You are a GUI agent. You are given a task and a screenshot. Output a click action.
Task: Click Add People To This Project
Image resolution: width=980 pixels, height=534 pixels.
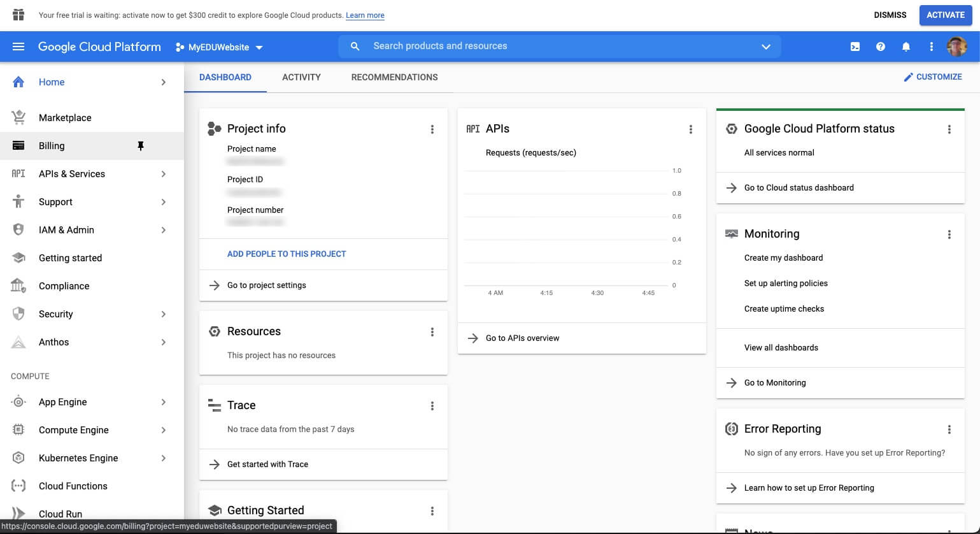pos(287,254)
